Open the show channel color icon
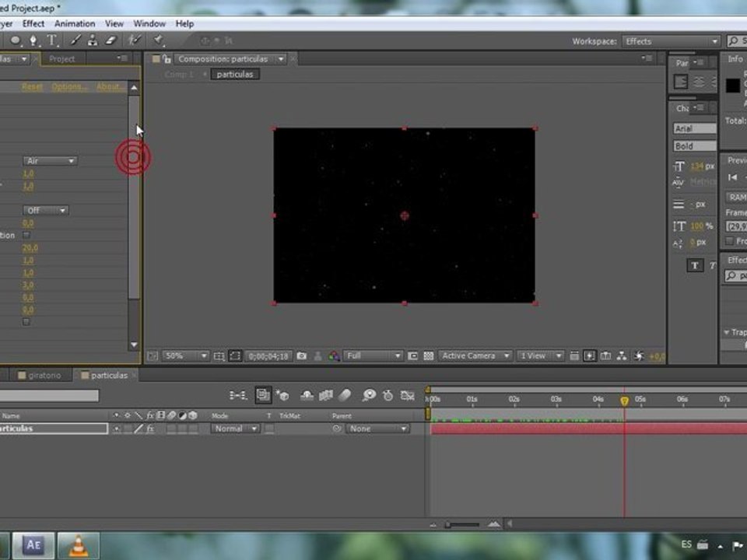The width and height of the screenshot is (747, 560). pyautogui.click(x=334, y=355)
